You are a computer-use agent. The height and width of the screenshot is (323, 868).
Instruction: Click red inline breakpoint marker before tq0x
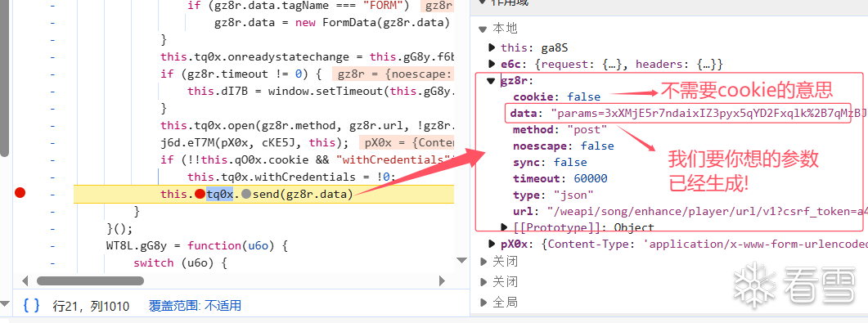pyautogui.click(x=200, y=194)
